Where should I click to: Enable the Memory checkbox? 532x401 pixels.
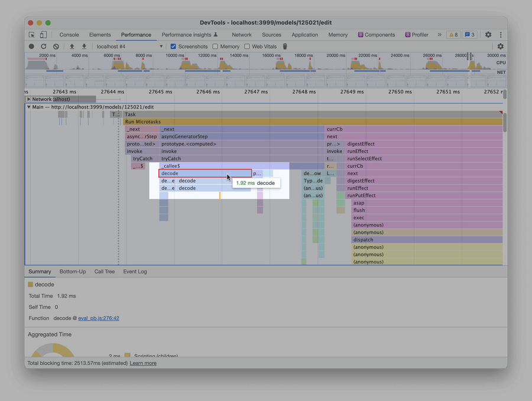pyautogui.click(x=215, y=47)
